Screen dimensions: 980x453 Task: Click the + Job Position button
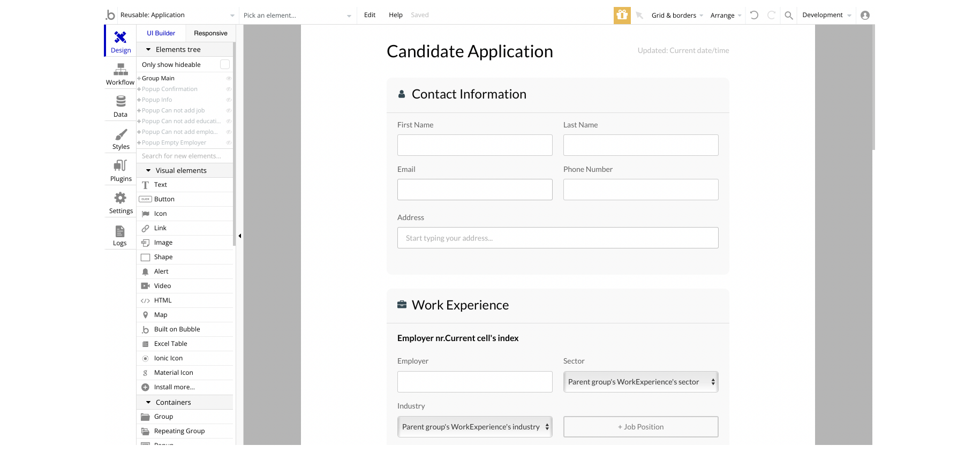[640, 427]
